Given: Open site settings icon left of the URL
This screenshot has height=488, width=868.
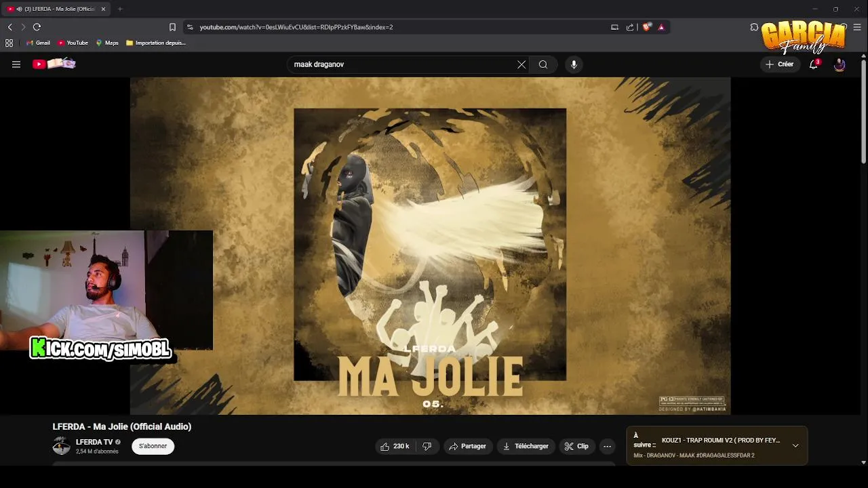Looking at the screenshot, I should coord(190,27).
